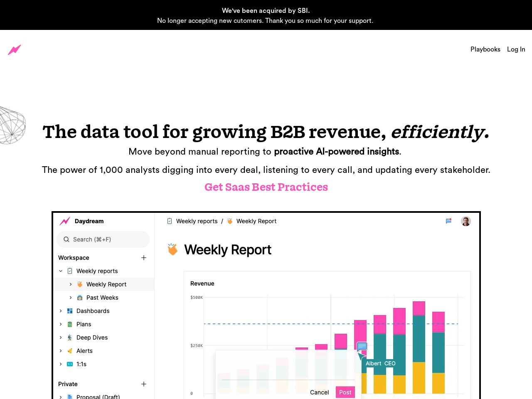Collapse the Weekly reports folder
This screenshot has width=532, height=399.
click(x=61, y=271)
